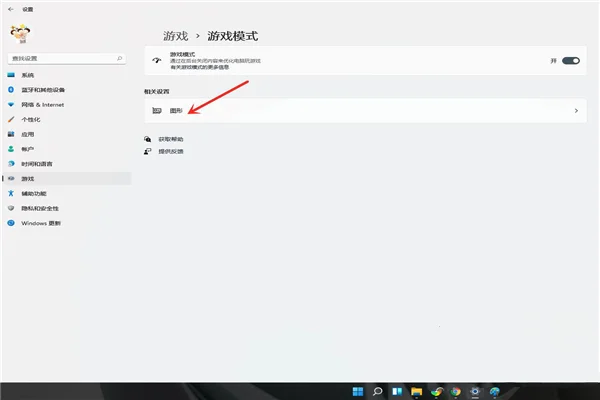Focus the 查找设置 search field

(x=67, y=58)
